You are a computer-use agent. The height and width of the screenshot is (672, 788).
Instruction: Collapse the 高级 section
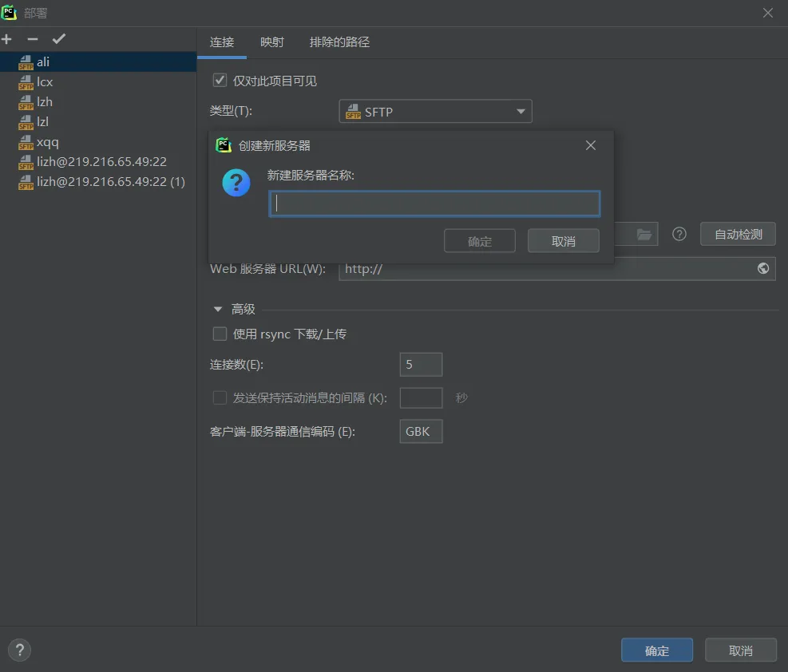(218, 309)
